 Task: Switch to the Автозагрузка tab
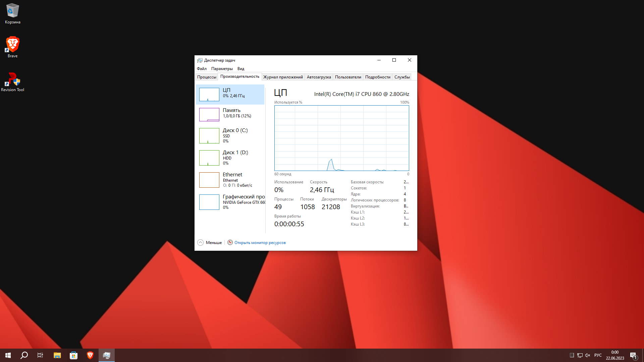(x=319, y=77)
